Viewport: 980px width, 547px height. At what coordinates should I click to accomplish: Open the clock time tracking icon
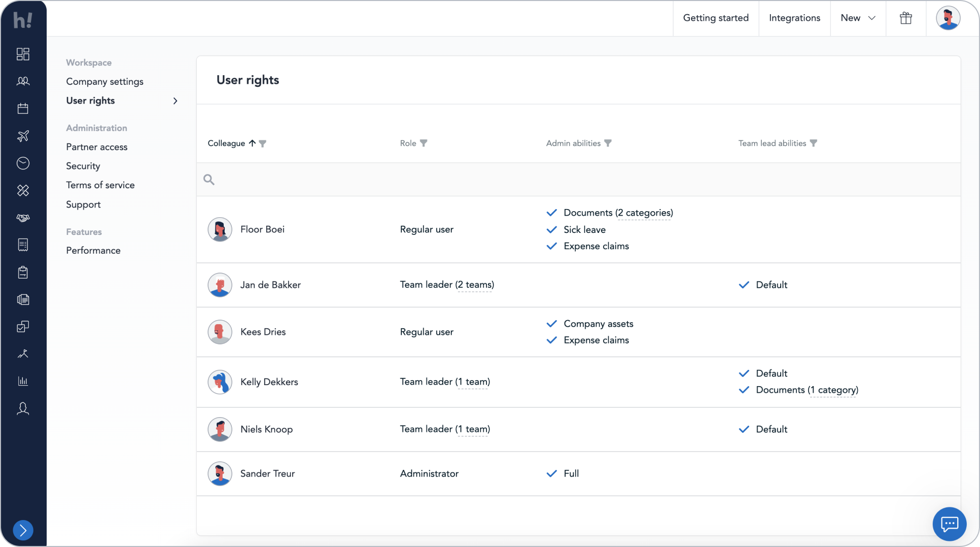[23, 163]
